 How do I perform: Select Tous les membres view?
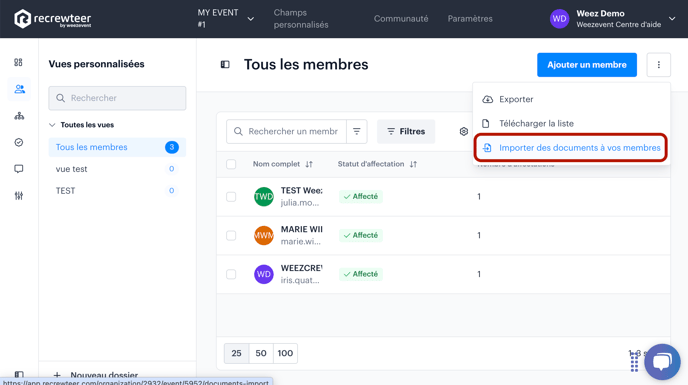point(117,147)
